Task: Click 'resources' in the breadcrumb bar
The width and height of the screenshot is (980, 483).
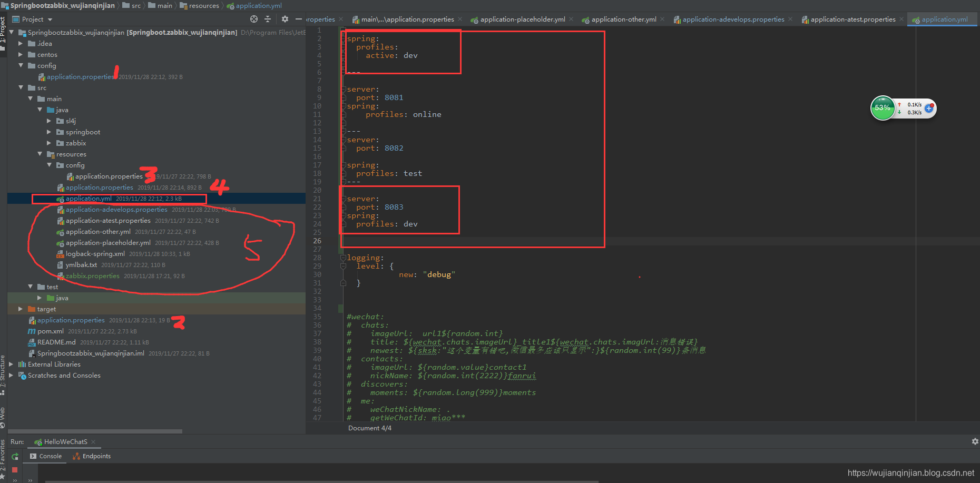Action: pyautogui.click(x=204, y=5)
